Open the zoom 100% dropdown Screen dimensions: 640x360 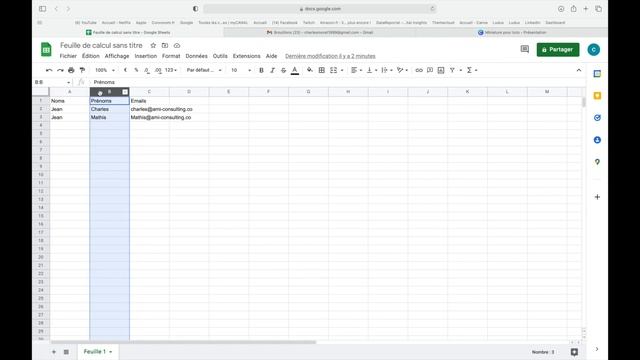coord(105,70)
